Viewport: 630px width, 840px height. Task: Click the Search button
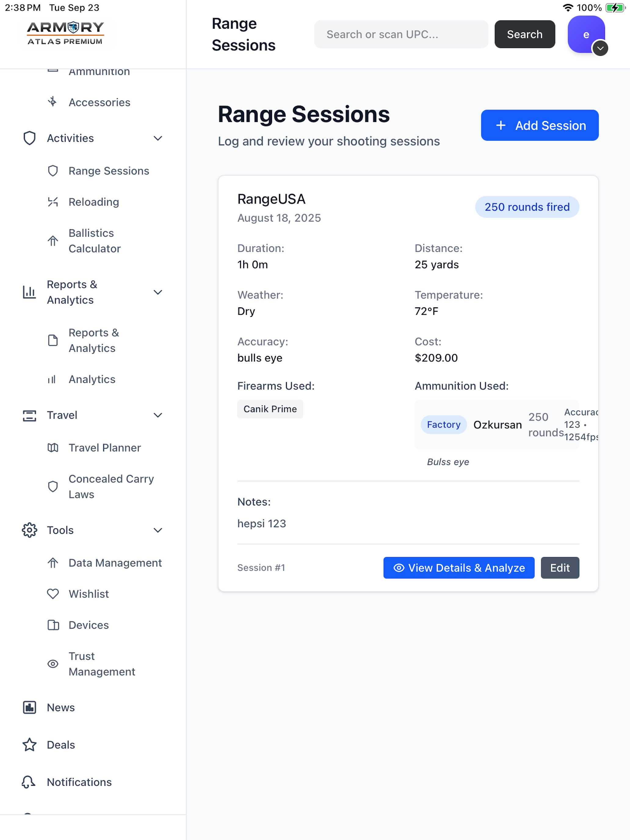[524, 34]
